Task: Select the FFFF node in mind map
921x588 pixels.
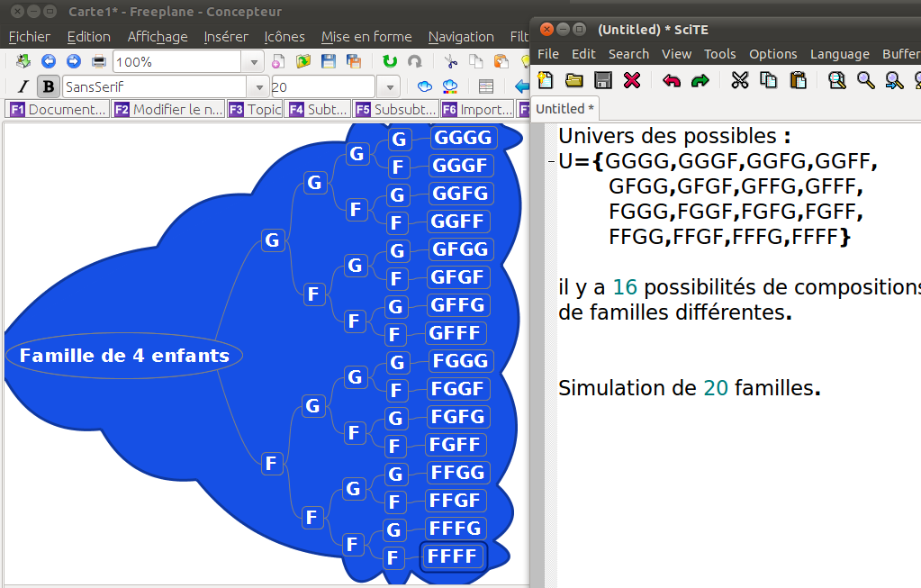Action: click(453, 556)
